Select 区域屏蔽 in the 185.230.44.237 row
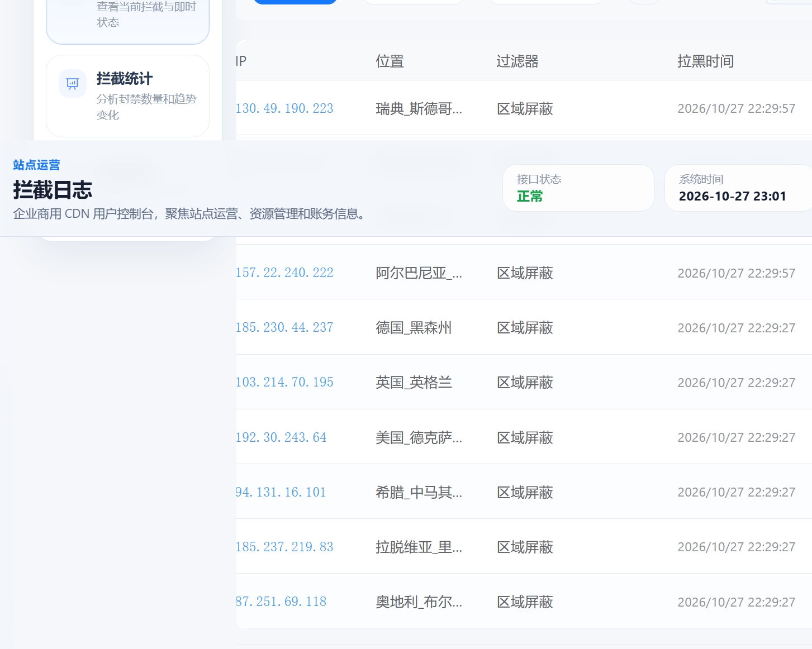The height and width of the screenshot is (649, 812). (525, 327)
